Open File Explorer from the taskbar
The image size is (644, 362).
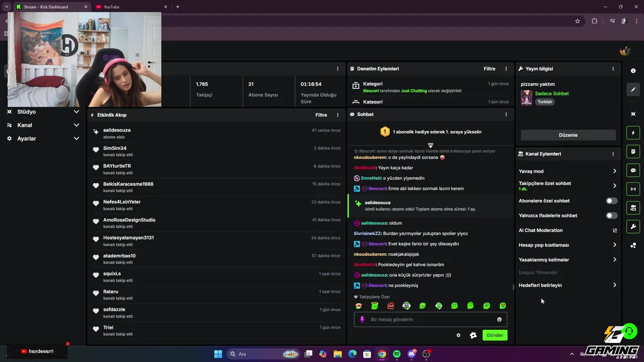pyautogui.click(x=338, y=354)
